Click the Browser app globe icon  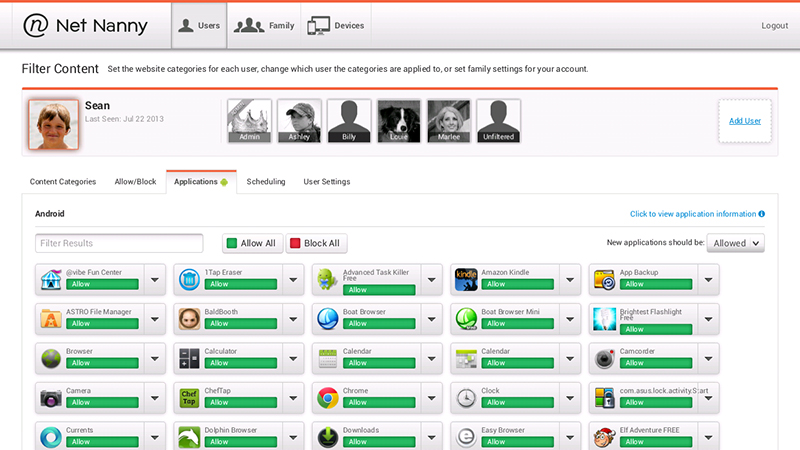(x=51, y=359)
